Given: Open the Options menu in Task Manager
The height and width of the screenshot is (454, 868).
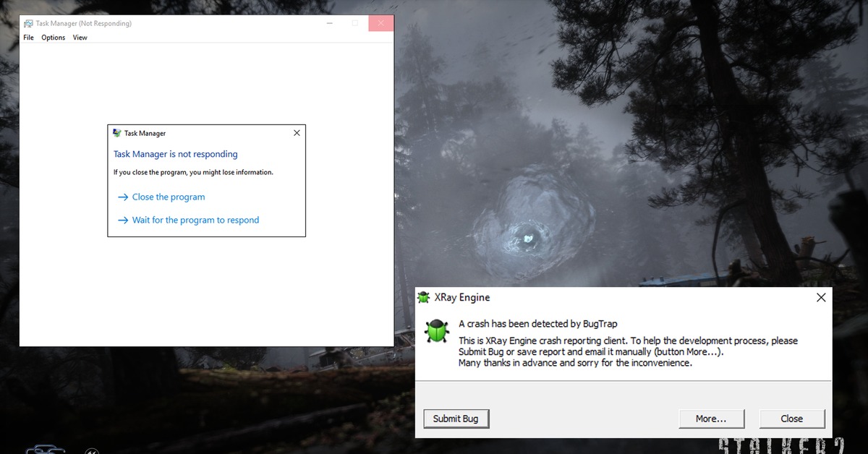Looking at the screenshot, I should (54, 38).
